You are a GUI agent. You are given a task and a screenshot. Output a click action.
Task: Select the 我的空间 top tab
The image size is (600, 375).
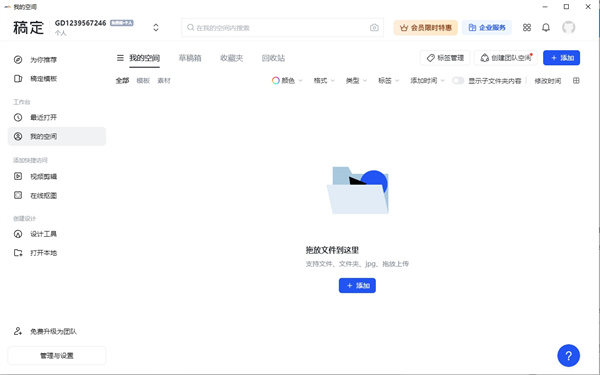point(144,58)
